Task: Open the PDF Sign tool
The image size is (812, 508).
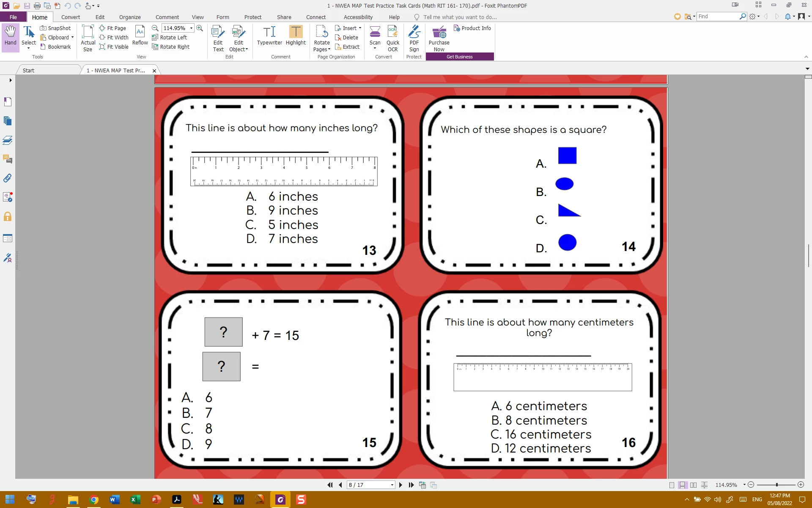Action: [414, 38]
